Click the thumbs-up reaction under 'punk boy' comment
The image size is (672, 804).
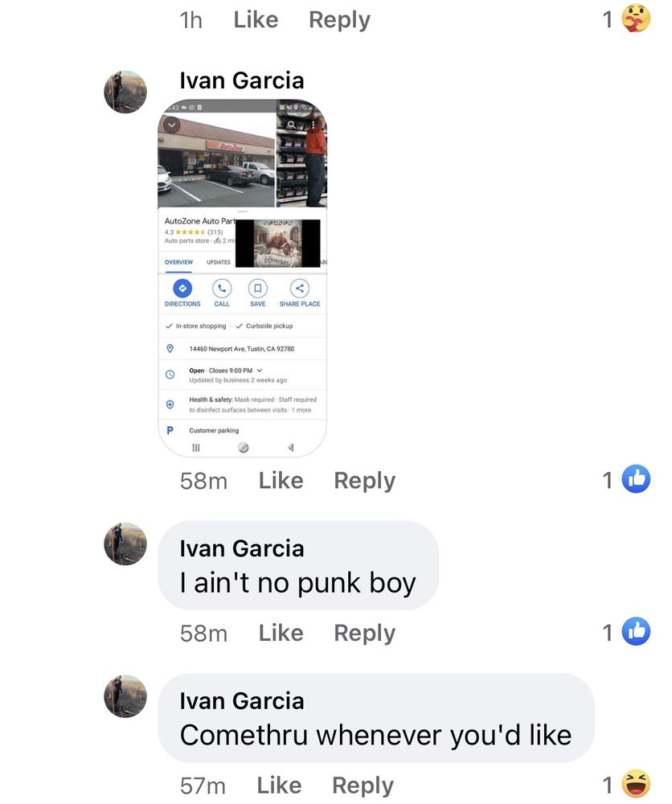(636, 631)
